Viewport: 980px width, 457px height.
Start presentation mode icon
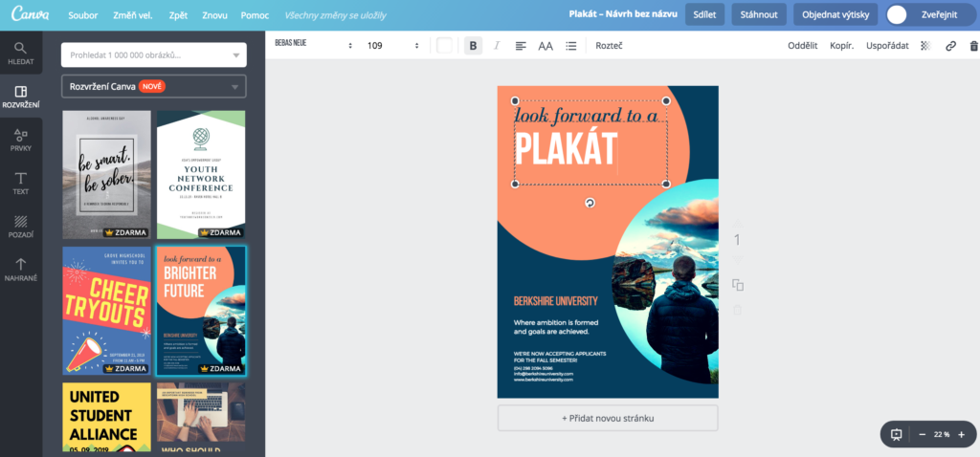(x=896, y=434)
